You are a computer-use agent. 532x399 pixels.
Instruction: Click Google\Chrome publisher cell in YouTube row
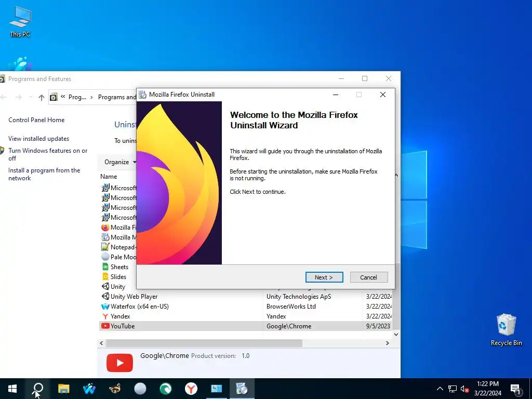tap(289, 326)
